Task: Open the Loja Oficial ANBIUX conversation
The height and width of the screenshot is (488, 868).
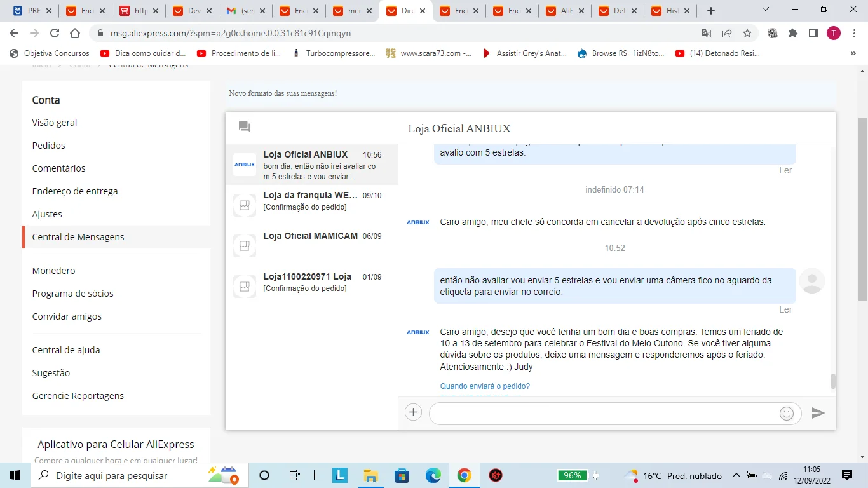Action: [x=312, y=165]
